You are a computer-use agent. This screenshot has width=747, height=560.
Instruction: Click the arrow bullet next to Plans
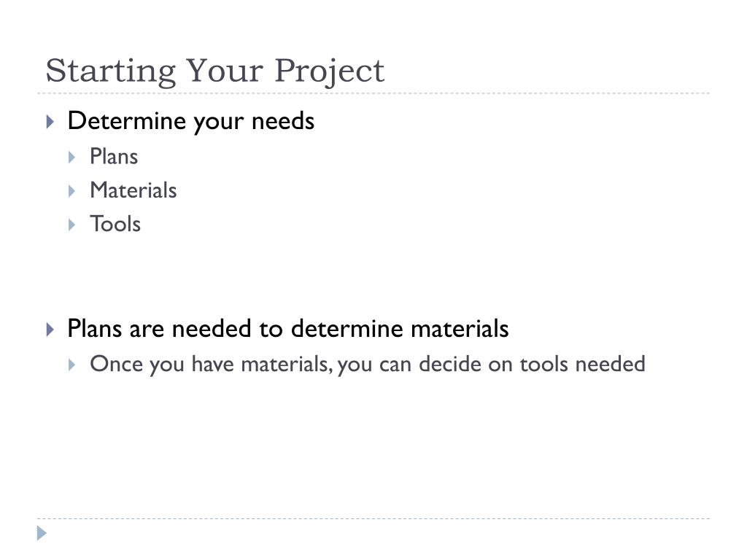72,157
